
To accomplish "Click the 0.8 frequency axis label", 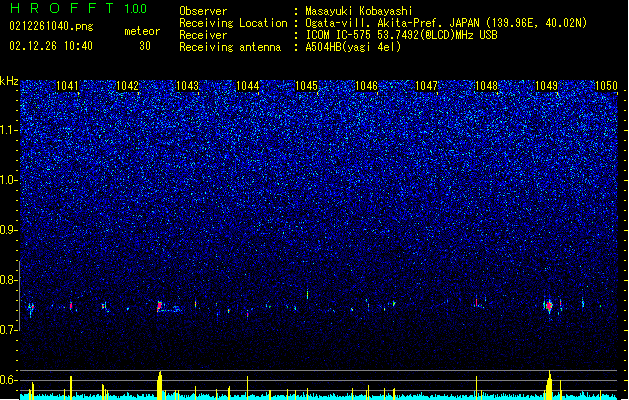I will pyautogui.click(x=8, y=280).
